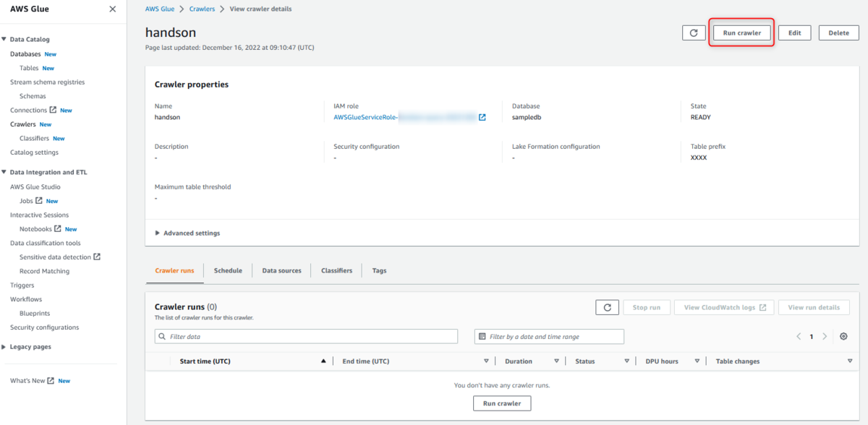Go to next page of crawler runs
This screenshot has width=868, height=425.
coord(825,337)
